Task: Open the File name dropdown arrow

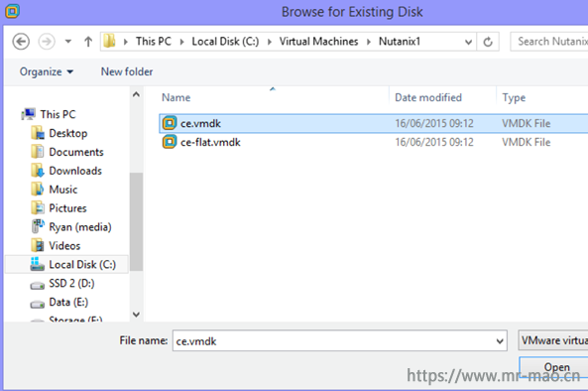Action: 500,341
